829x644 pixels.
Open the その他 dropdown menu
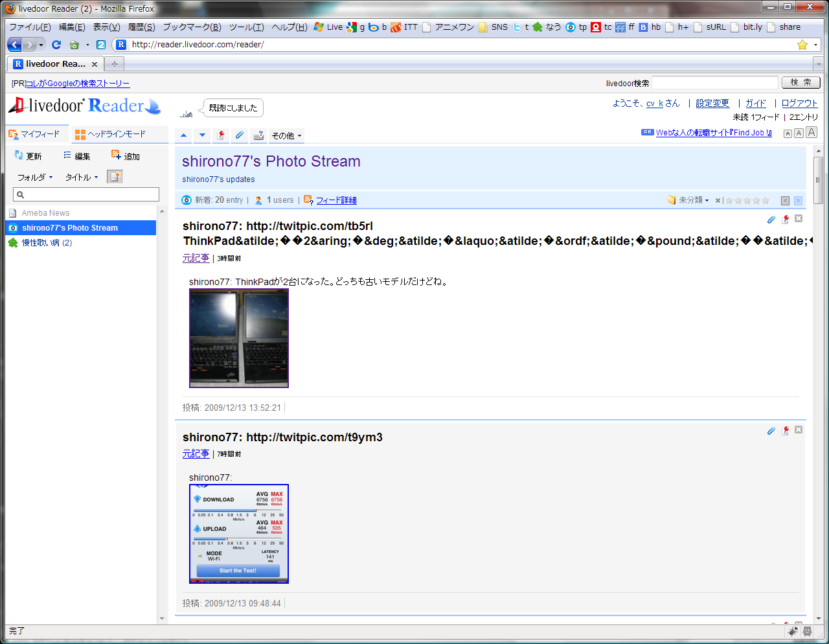point(286,135)
